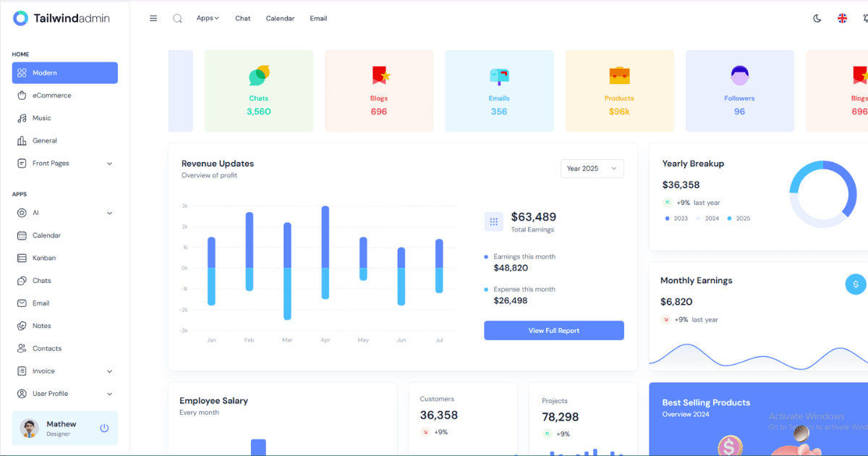Click the Products briefcase card icon
Viewport: 868px width, 456px height.
click(619, 75)
